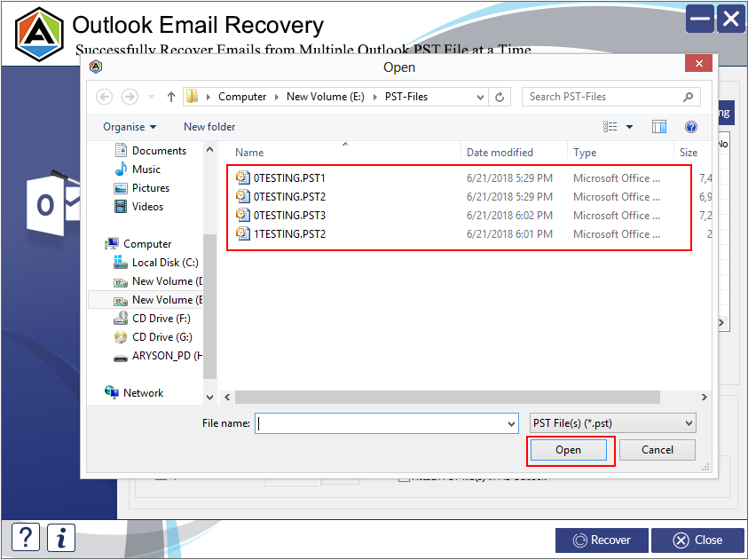Expand the File name dropdown arrow
Viewport: 748px width, 560px height.
tap(511, 423)
